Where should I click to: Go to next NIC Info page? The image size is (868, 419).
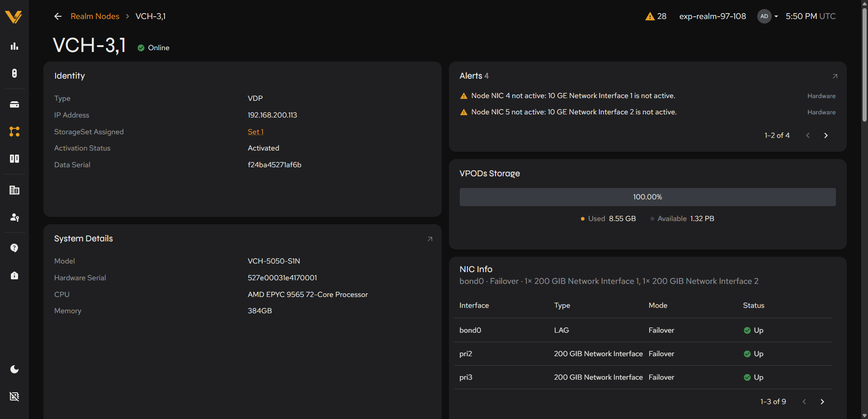pos(822,402)
